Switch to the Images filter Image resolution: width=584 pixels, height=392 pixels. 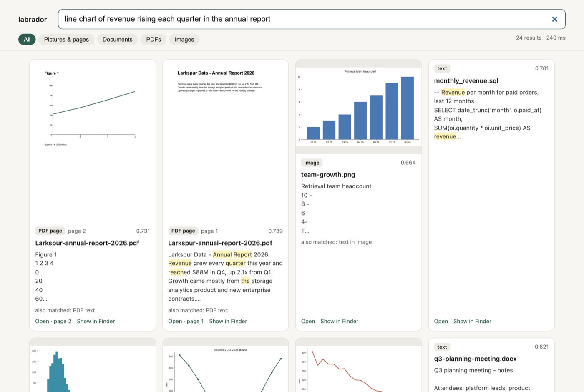coord(184,39)
